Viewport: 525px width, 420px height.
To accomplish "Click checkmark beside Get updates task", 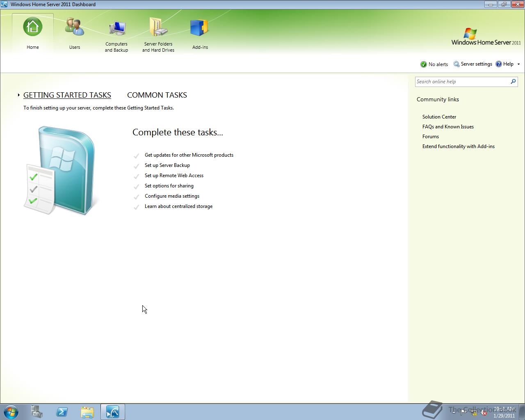I will pos(136,155).
